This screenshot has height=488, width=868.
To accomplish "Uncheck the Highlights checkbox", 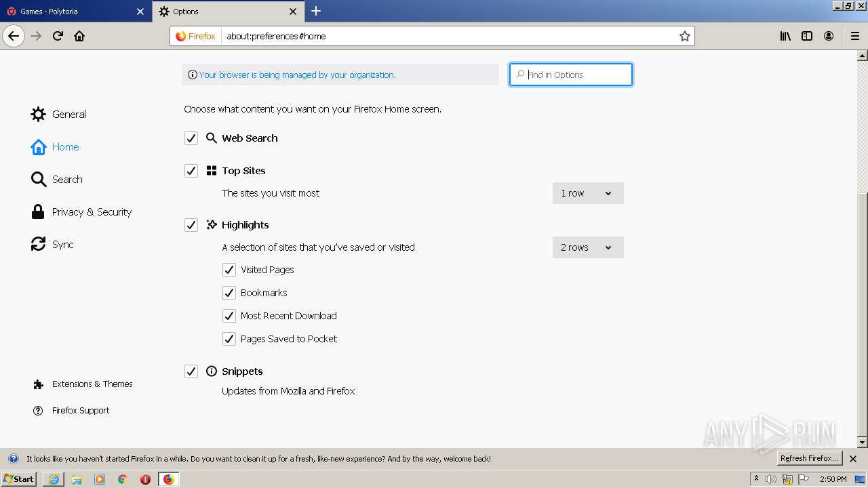I will (191, 225).
